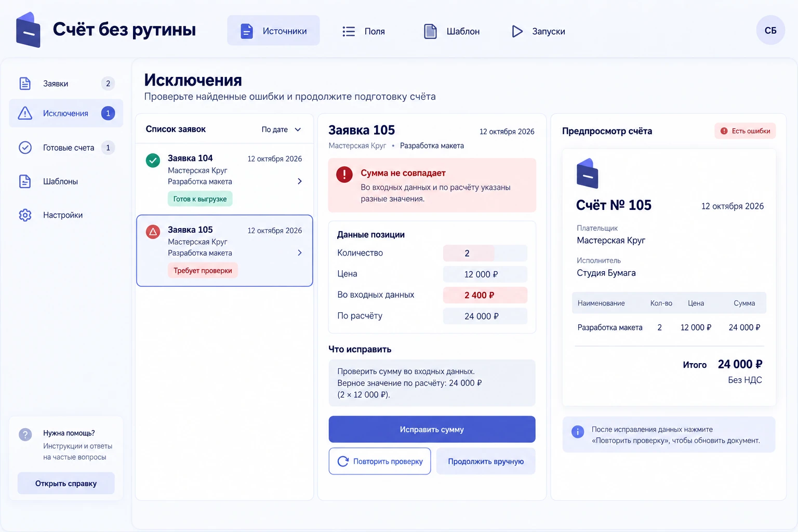Click the Продолжить вручную button
The height and width of the screenshot is (532, 798).
tap(486, 461)
